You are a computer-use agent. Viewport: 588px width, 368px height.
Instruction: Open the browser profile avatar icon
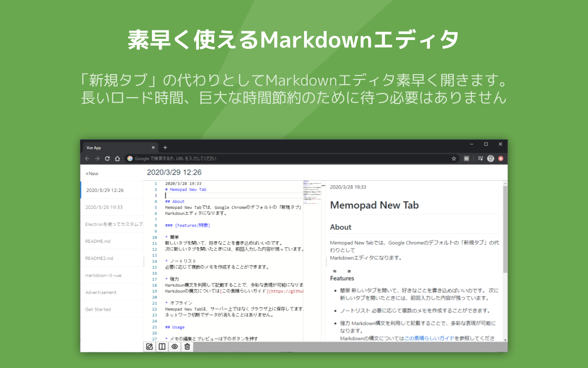491,158
